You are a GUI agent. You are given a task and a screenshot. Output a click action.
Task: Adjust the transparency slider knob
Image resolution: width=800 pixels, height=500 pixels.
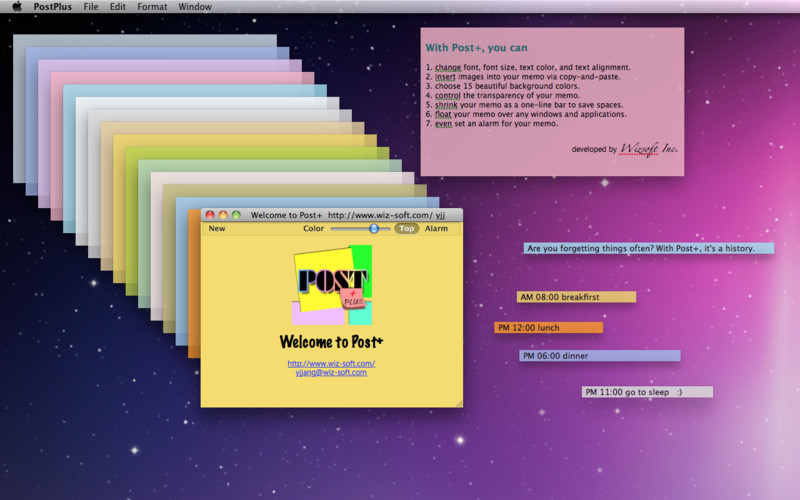click(374, 229)
